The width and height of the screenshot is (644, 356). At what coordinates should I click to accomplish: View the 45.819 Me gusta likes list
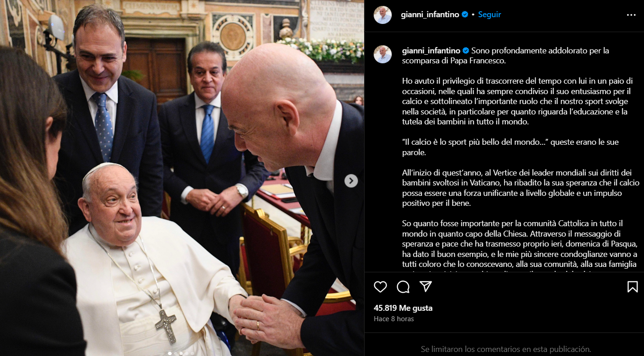pos(403,308)
